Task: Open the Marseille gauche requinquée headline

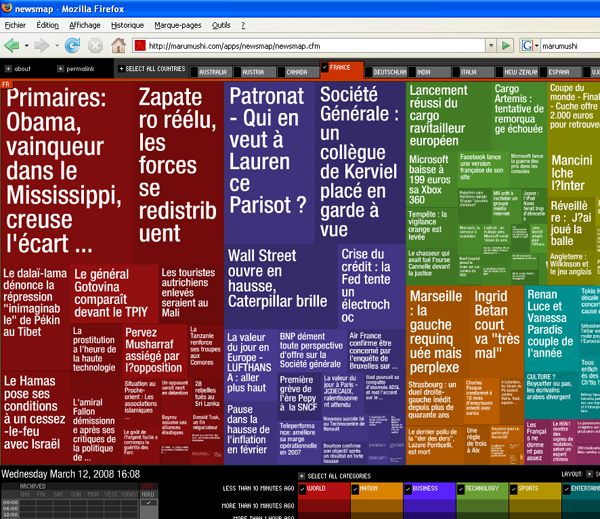Action: click(x=436, y=331)
